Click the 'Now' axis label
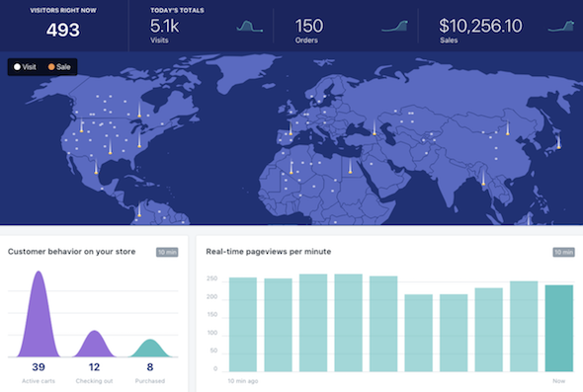 click(558, 381)
